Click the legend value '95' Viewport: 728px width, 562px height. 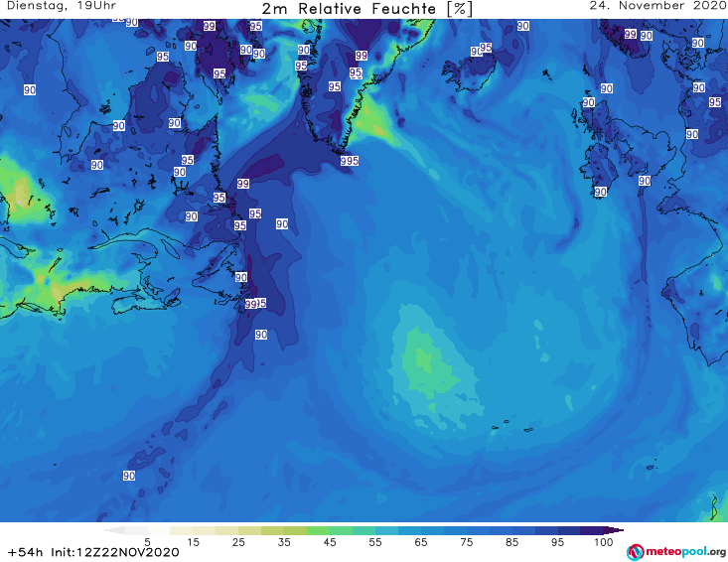pos(557,542)
